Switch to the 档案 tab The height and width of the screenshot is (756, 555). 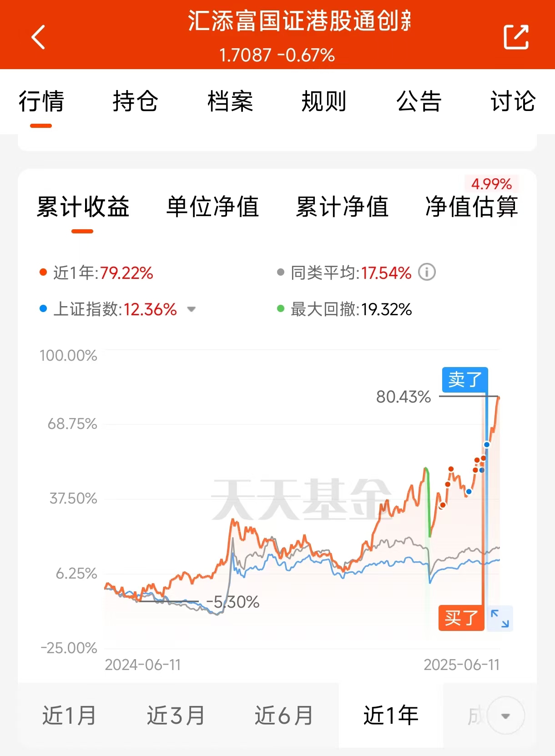pyautogui.click(x=230, y=101)
